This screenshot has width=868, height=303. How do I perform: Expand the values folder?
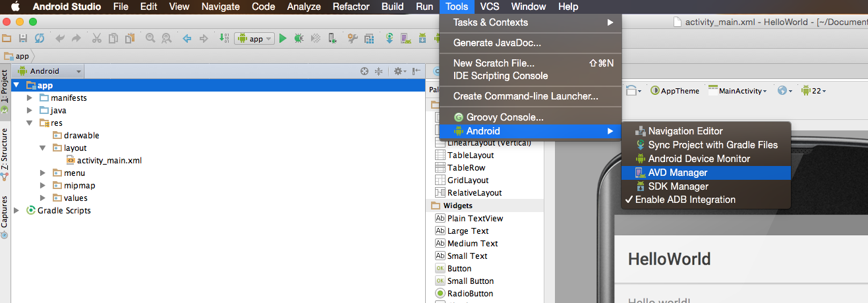click(43, 198)
